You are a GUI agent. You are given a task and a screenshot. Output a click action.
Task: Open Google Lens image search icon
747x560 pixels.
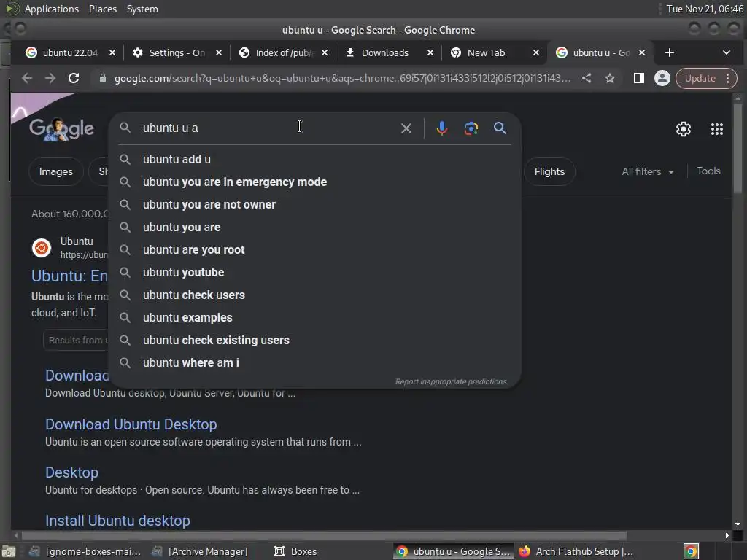pyautogui.click(x=471, y=128)
